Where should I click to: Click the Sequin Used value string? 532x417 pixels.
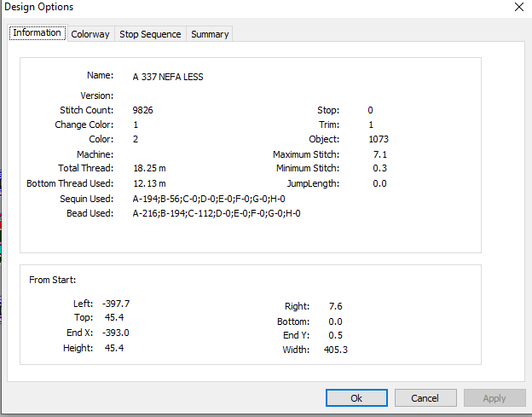(209, 199)
